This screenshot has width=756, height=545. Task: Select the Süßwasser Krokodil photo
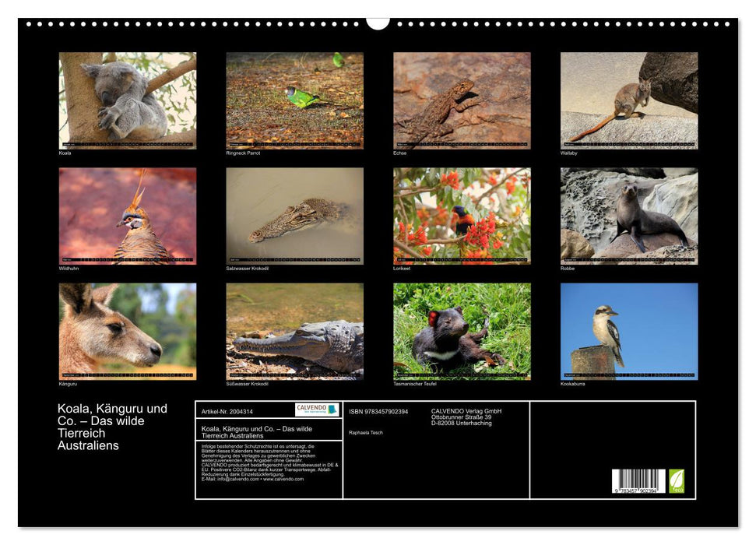[x=294, y=331]
